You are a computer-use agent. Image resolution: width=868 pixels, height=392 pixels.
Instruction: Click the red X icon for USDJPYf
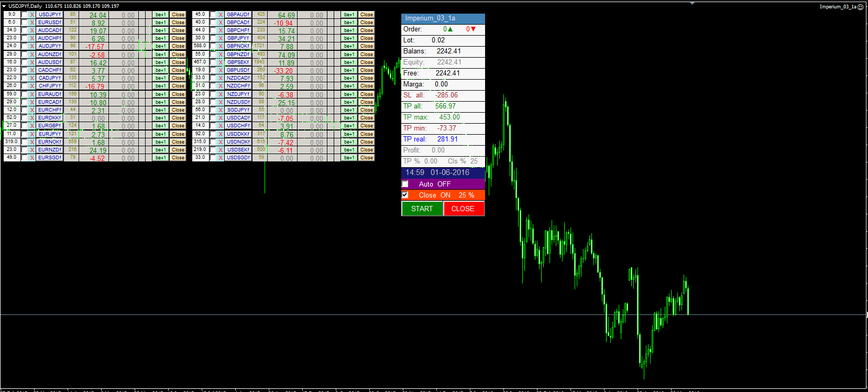[32, 15]
